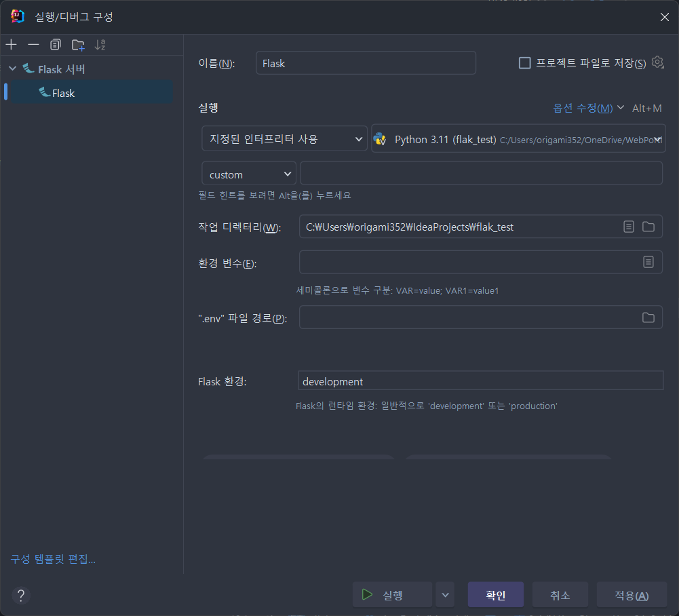Apply changes with 적용 button
This screenshot has height=616, width=679.
pos(632,595)
